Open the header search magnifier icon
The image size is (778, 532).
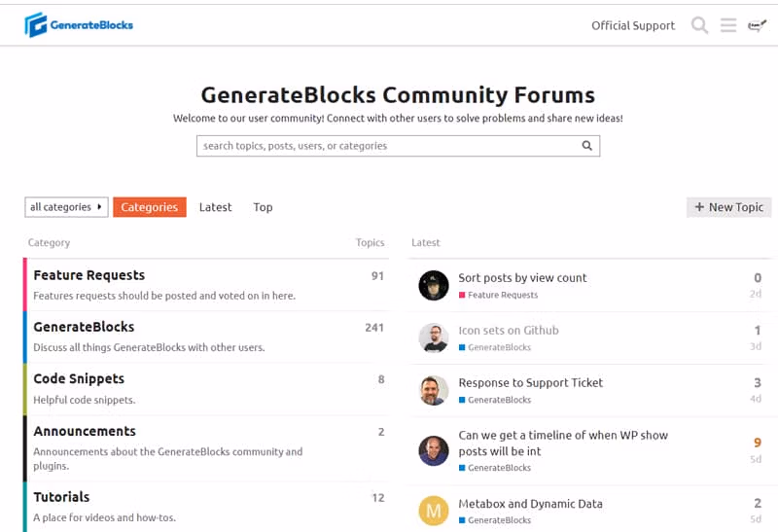699,25
